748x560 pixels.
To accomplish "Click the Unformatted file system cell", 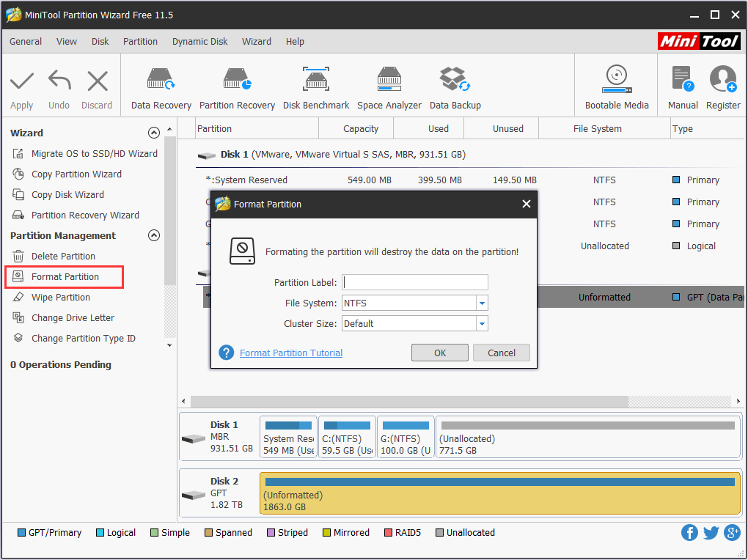I will click(x=604, y=297).
